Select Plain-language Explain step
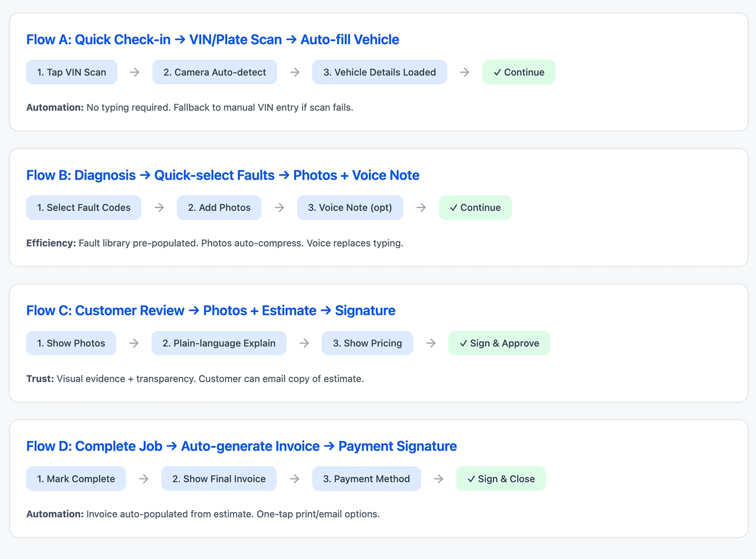 tap(219, 343)
